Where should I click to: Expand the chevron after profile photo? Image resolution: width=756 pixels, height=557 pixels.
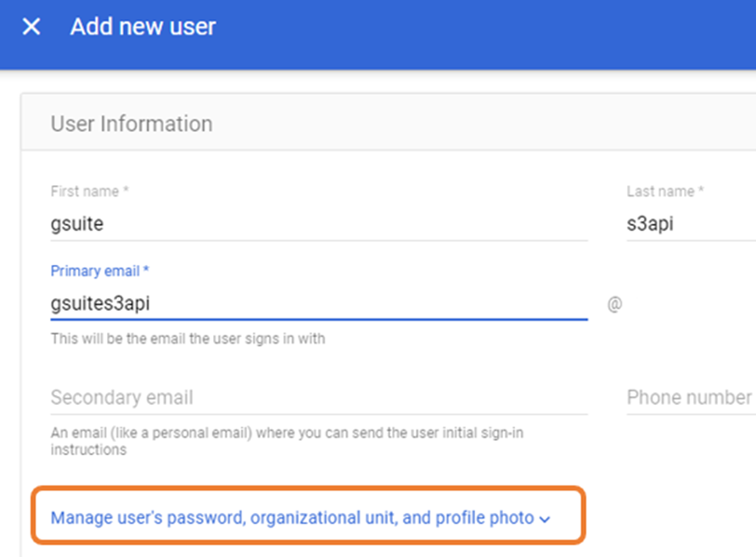coord(545,519)
